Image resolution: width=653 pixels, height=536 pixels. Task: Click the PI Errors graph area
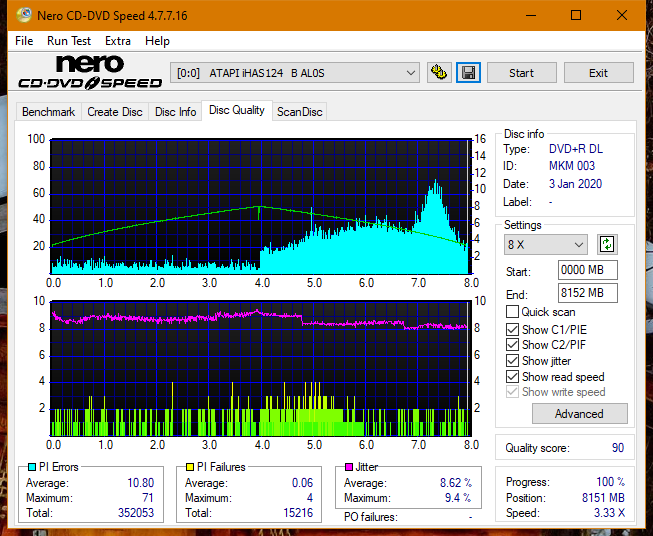click(261, 207)
